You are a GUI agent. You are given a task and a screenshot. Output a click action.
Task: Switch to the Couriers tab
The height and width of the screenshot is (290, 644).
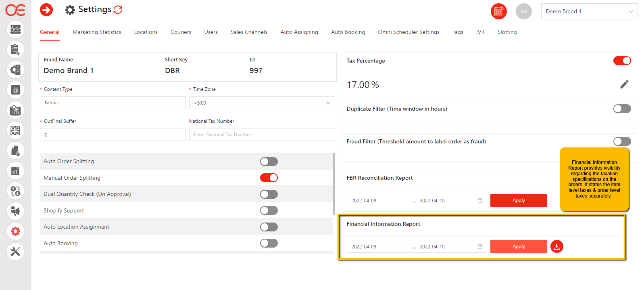tap(181, 32)
